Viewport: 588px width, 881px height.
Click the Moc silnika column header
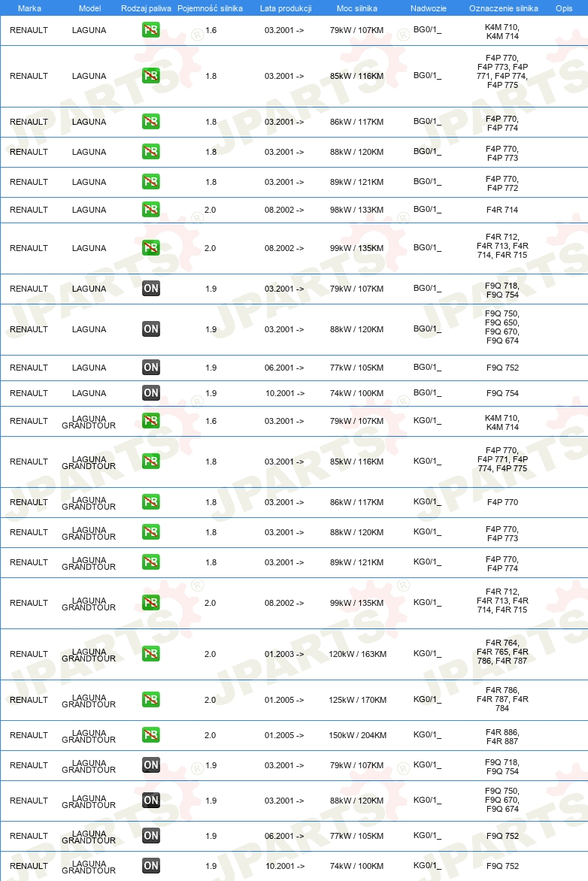coord(357,8)
